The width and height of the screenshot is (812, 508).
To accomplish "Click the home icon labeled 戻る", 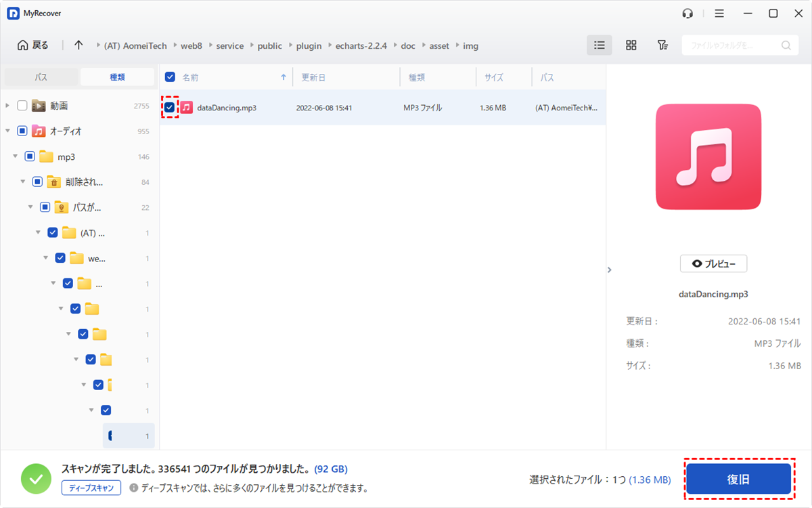I will click(32, 45).
